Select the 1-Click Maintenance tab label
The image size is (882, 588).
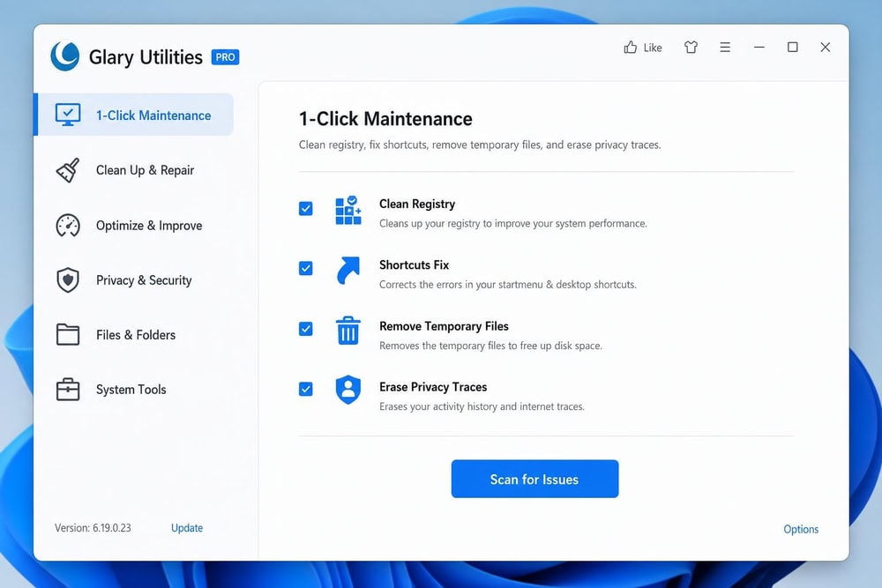(x=153, y=115)
